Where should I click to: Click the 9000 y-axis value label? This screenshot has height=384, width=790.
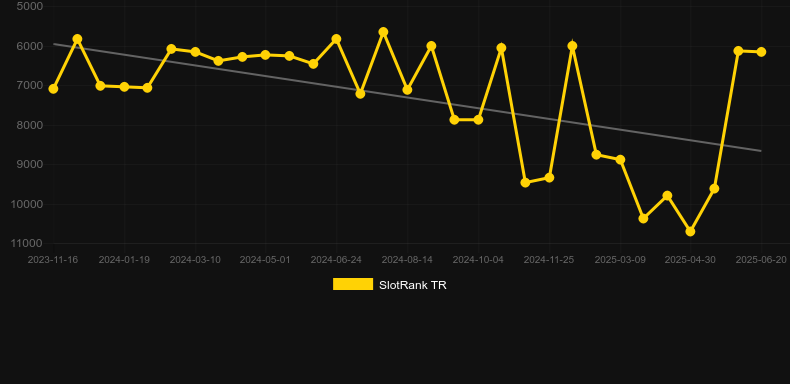click(30, 164)
